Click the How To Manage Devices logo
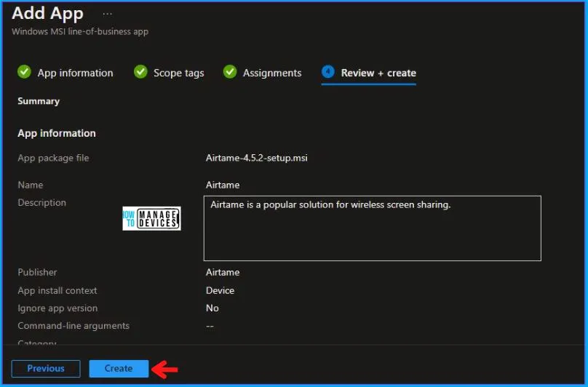This screenshot has height=387, width=588. (151, 218)
